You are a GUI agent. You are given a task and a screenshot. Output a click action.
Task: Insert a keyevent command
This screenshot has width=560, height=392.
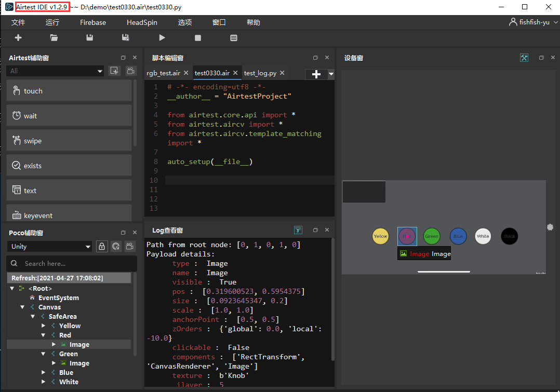69,213
